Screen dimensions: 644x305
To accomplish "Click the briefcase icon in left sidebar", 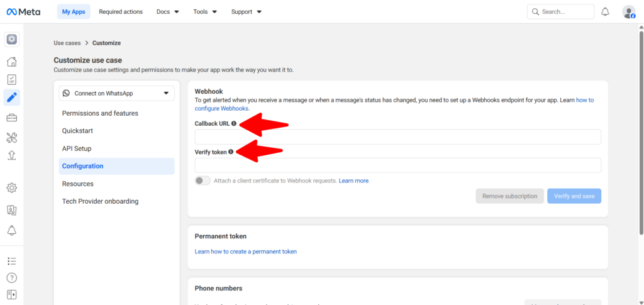I will tap(11, 118).
